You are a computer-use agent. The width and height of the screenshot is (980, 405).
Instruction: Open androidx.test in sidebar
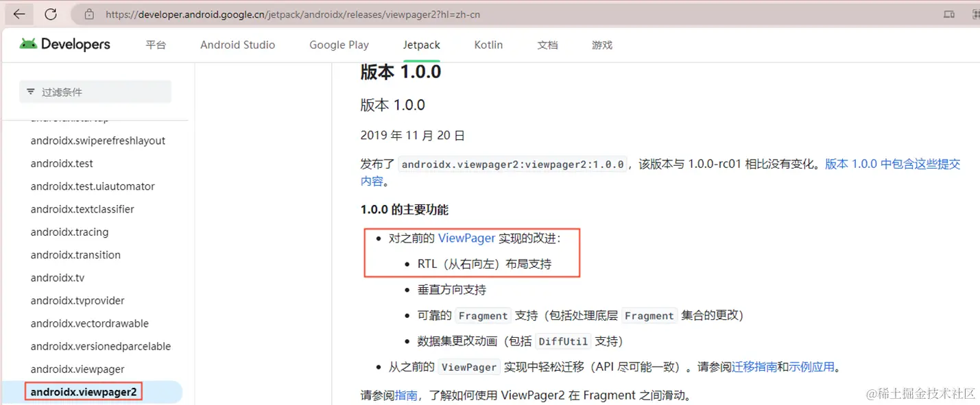[x=62, y=163]
